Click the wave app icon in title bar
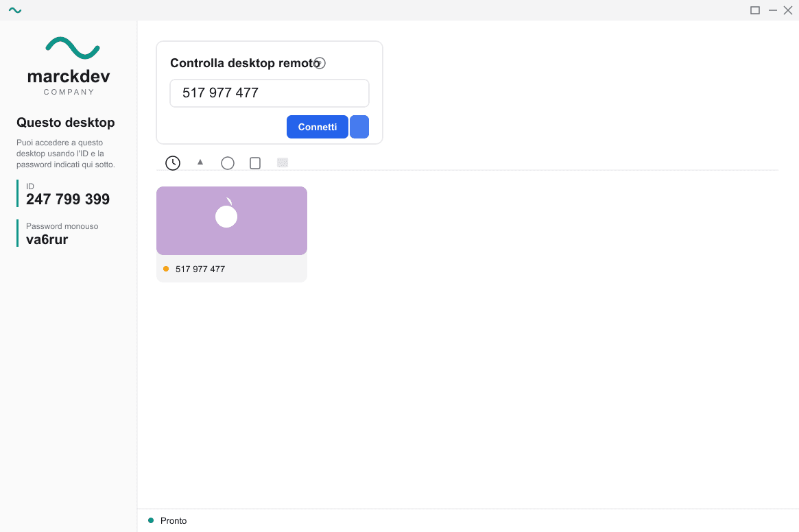799x532 pixels. tap(15, 10)
